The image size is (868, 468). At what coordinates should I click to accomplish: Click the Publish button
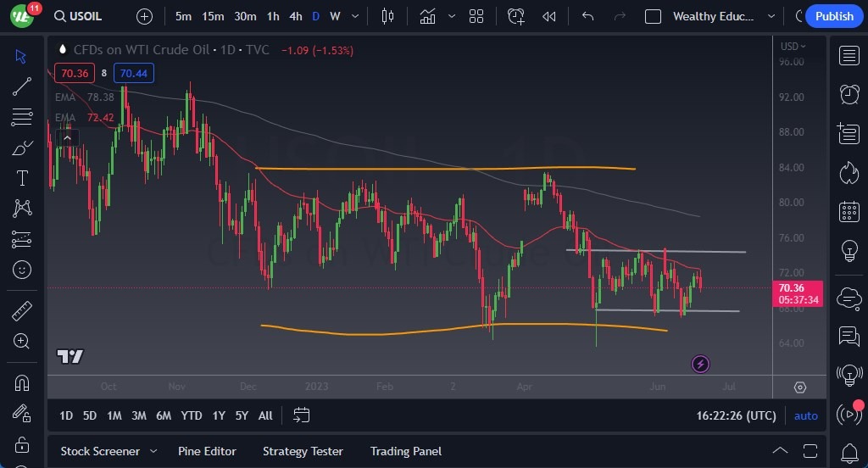(834, 16)
